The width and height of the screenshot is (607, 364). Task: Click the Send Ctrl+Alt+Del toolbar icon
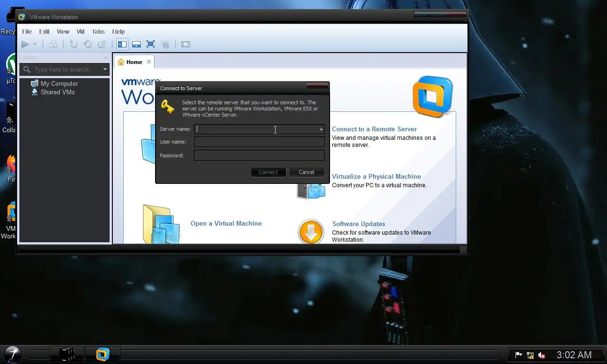pyautogui.click(x=53, y=44)
